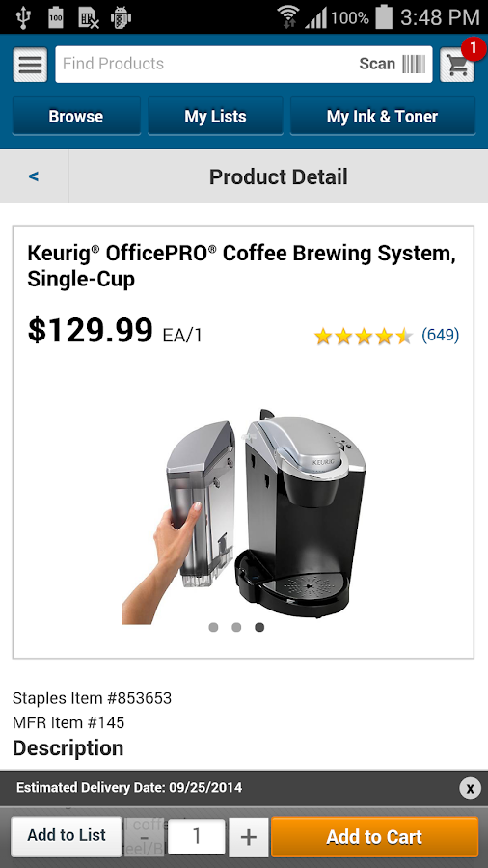The width and height of the screenshot is (488, 868).
Task: Open the shopping cart icon
Action: 457,65
